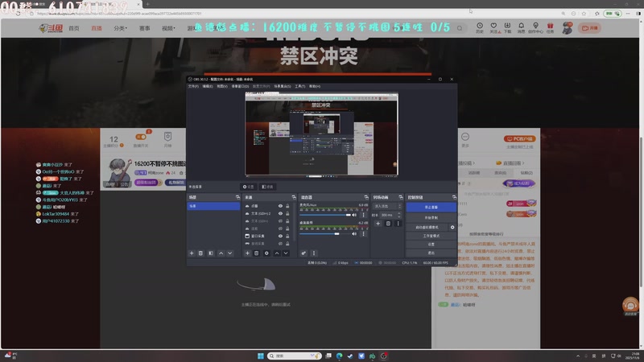Click Douyu search magnifier icon
This screenshot has width=644, height=362.
(460, 28)
